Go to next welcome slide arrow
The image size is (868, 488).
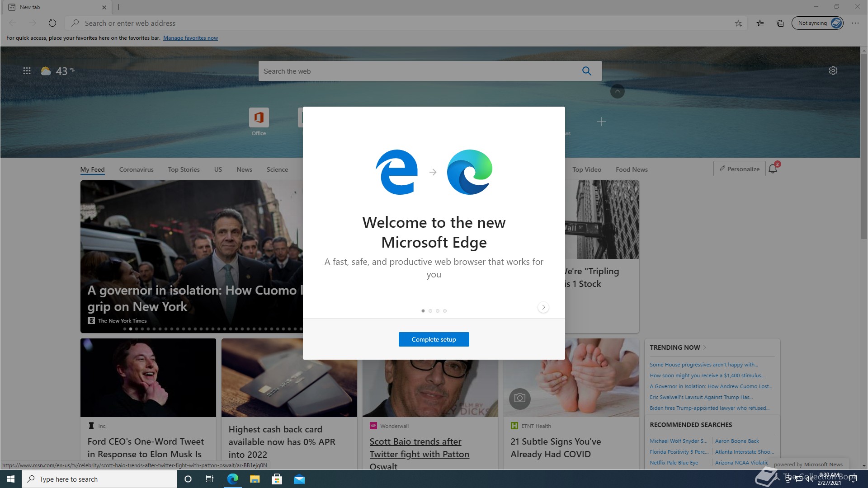[x=543, y=307]
